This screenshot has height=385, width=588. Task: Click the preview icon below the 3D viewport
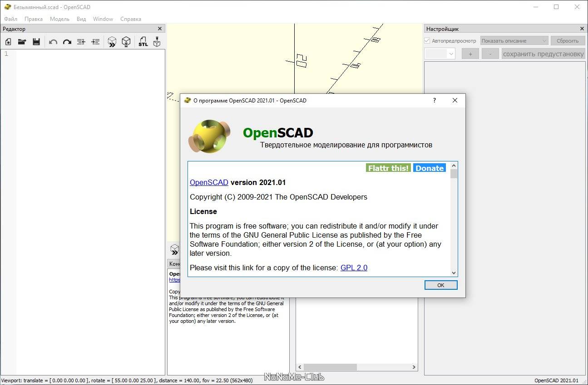click(174, 249)
